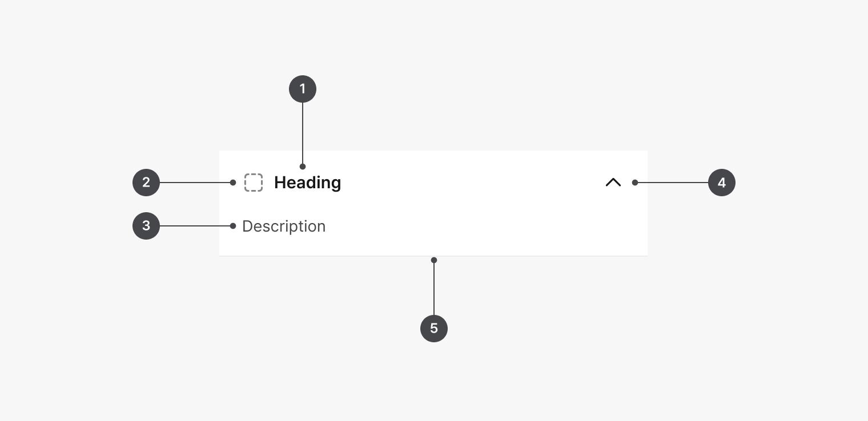Click the number 1 callout badge
The width and height of the screenshot is (868, 421).
303,89
